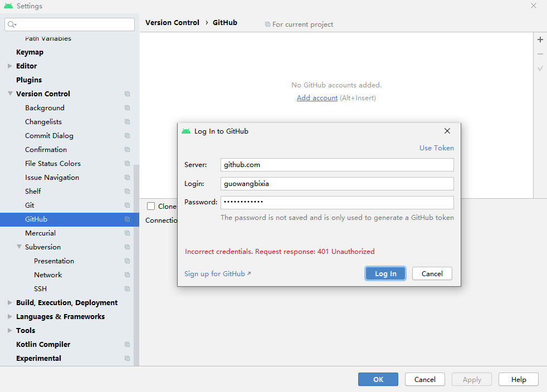Click the Help button
The width and height of the screenshot is (547, 392).
pos(519,379)
